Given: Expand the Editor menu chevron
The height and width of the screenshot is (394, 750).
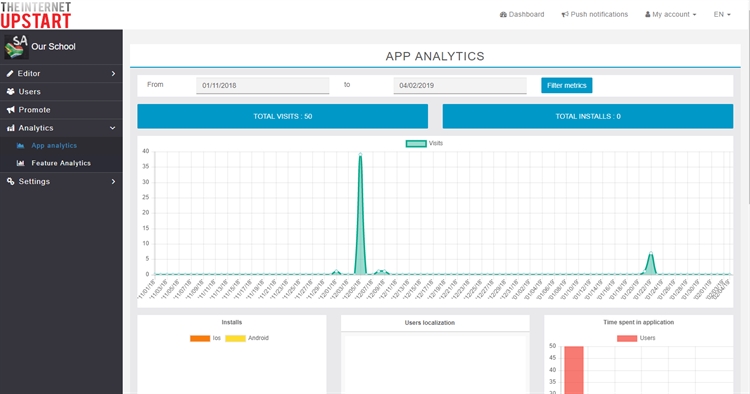Looking at the screenshot, I should [113, 74].
